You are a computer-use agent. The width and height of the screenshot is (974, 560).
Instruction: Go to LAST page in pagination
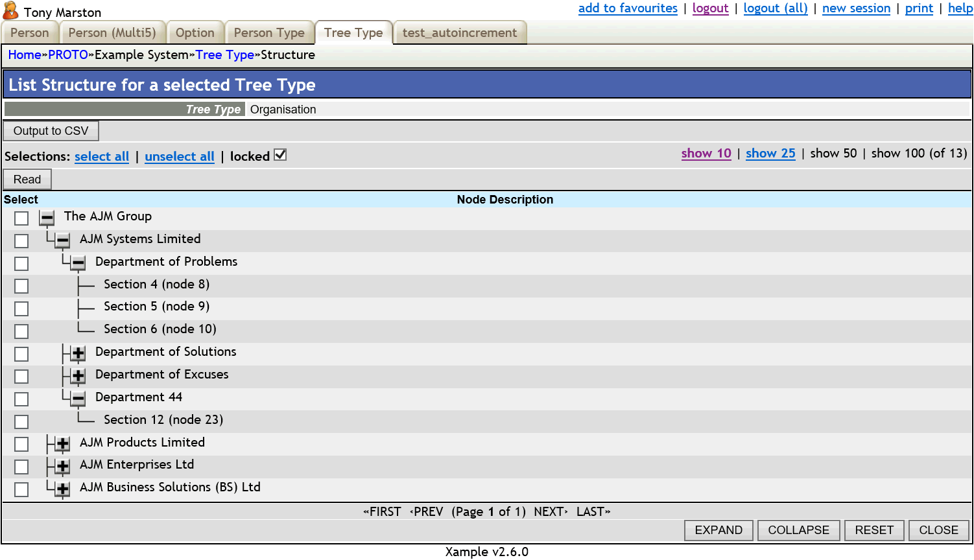[x=591, y=511]
